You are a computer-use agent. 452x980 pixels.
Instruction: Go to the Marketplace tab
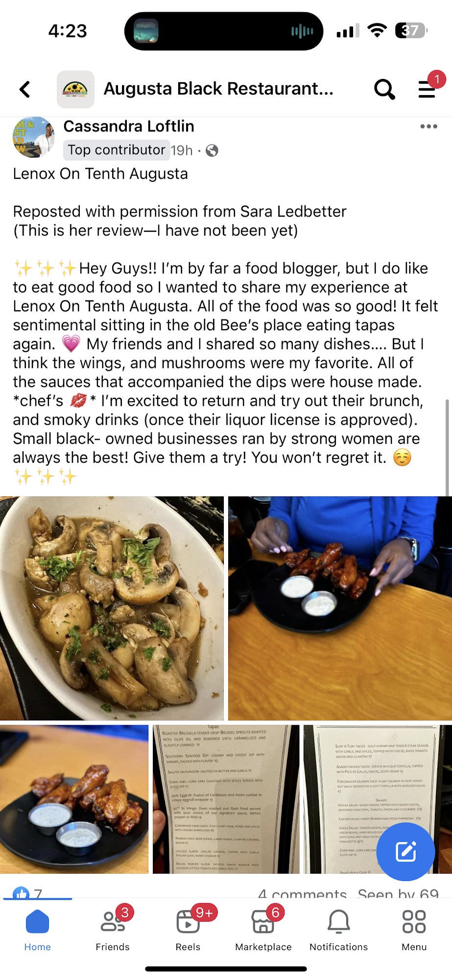coord(263,930)
